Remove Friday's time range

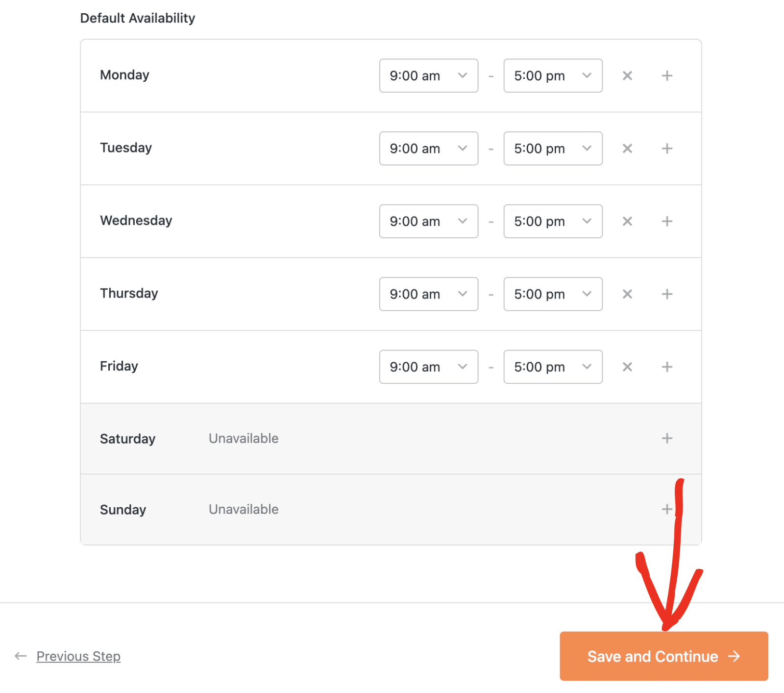pyautogui.click(x=627, y=367)
